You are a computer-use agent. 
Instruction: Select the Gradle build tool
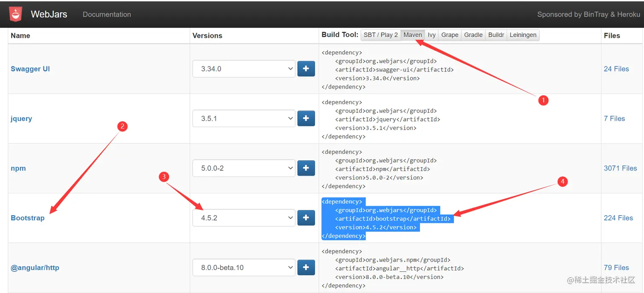point(473,35)
